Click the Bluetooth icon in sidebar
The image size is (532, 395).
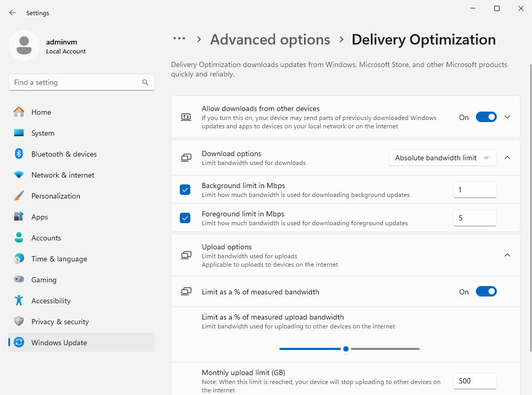(x=19, y=154)
